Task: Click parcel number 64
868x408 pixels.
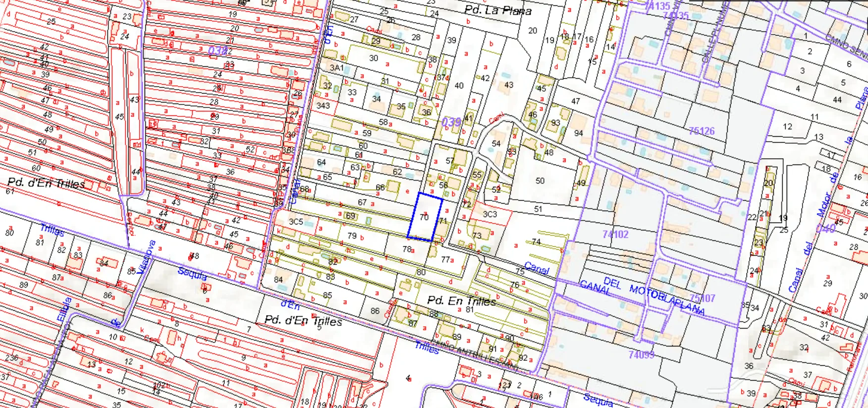Action: (x=322, y=162)
